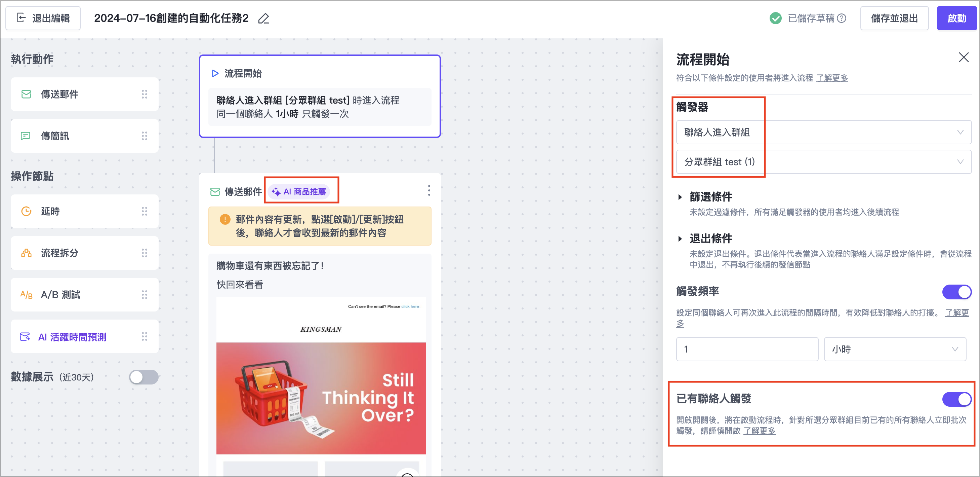
Task: Click the 流程拆分 split icon
Action: click(26, 253)
